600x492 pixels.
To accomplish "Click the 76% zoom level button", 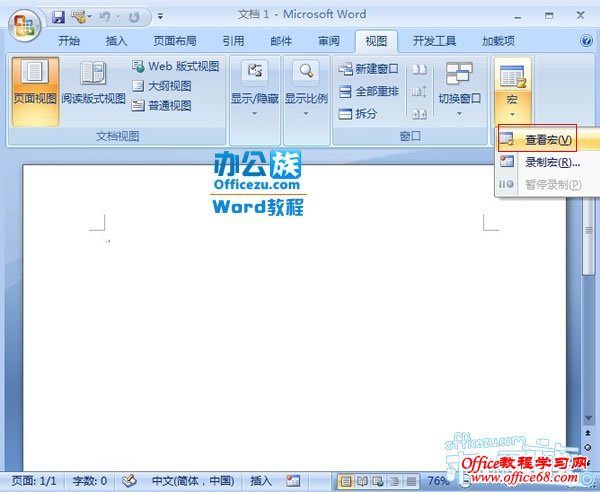I will [438, 481].
